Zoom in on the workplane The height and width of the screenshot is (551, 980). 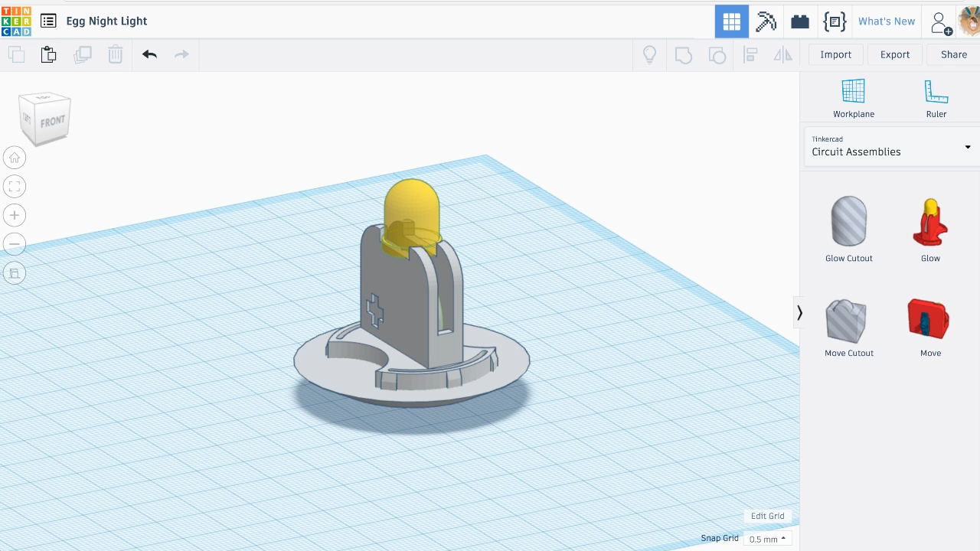(14, 215)
